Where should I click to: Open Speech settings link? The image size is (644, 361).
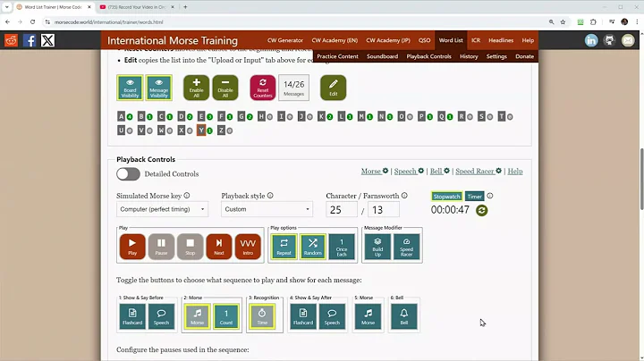[x=409, y=171]
